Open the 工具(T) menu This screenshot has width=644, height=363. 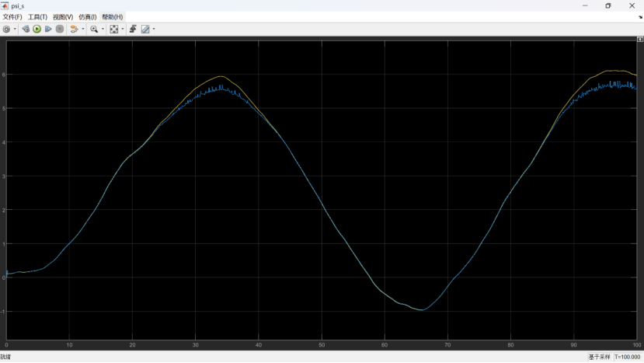(x=37, y=17)
